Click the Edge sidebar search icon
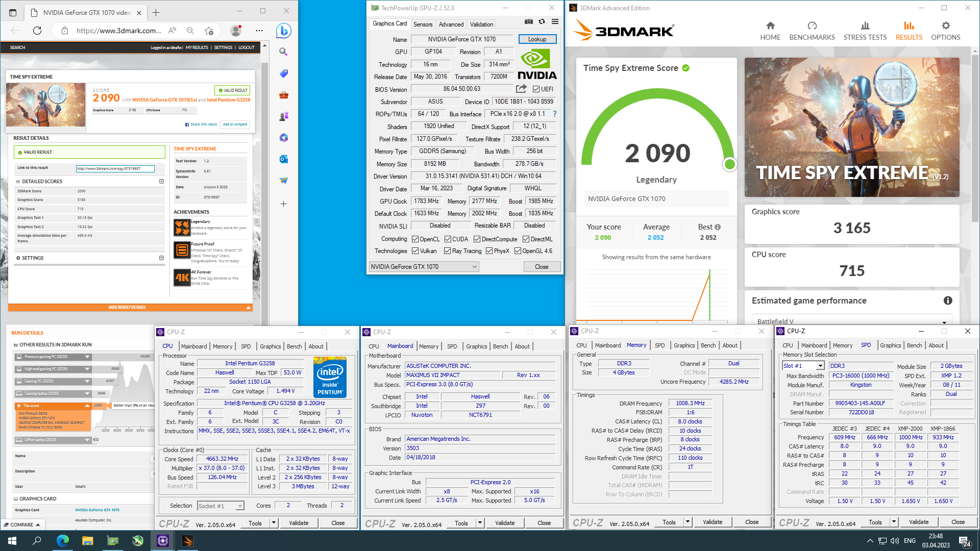 (x=283, y=52)
